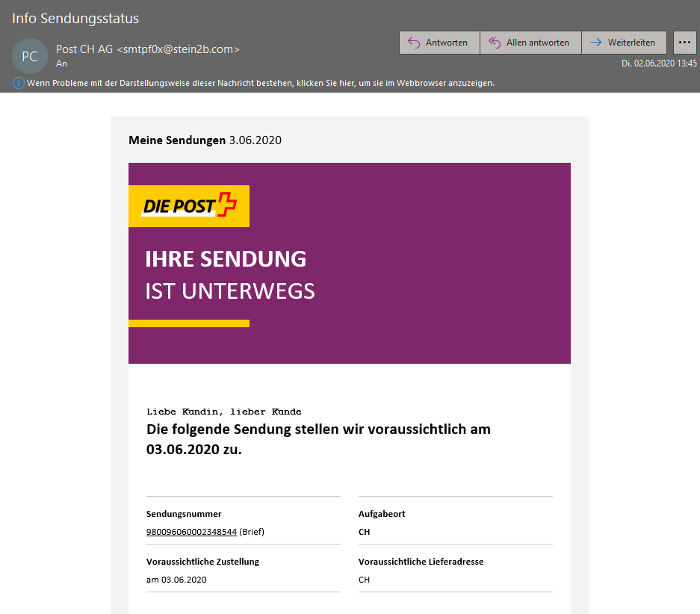This screenshot has width=700, height=614.
Task: Click the Sendungsnummer label
Action: (184, 514)
